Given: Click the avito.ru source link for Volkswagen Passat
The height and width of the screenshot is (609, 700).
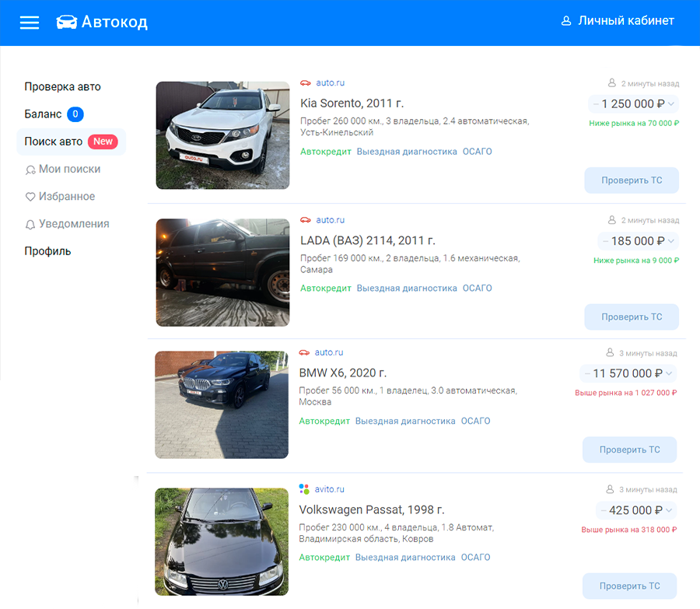Looking at the screenshot, I should pos(330,489).
